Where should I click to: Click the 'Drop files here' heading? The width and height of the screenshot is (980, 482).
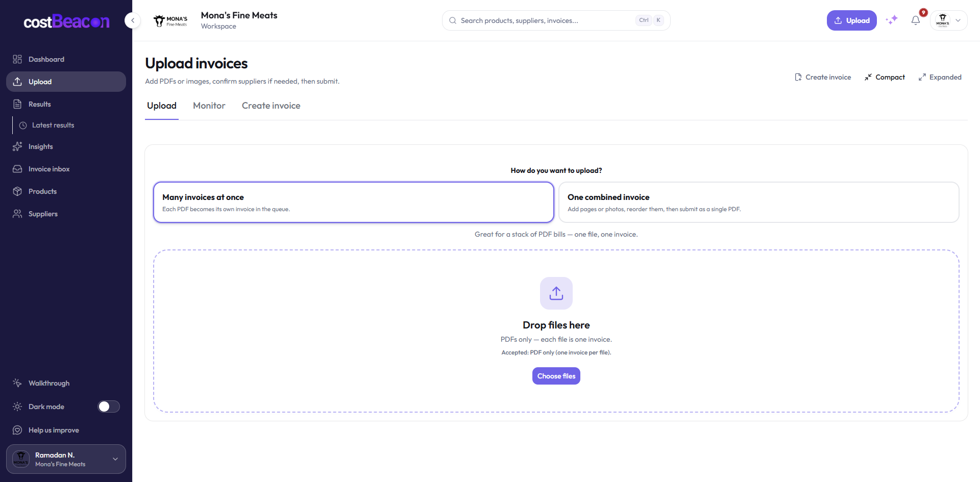(556, 325)
